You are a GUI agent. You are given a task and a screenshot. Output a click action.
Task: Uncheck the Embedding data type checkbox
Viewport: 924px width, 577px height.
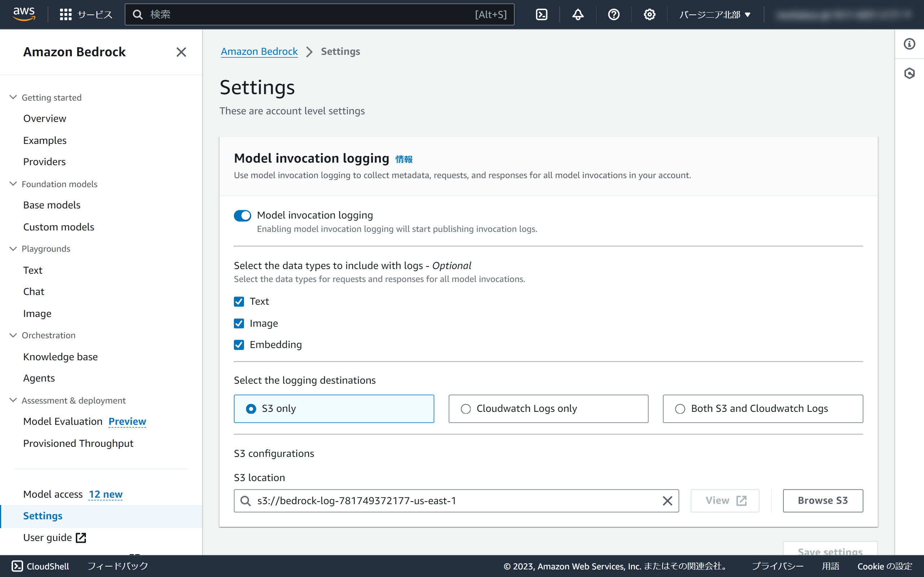pos(239,345)
